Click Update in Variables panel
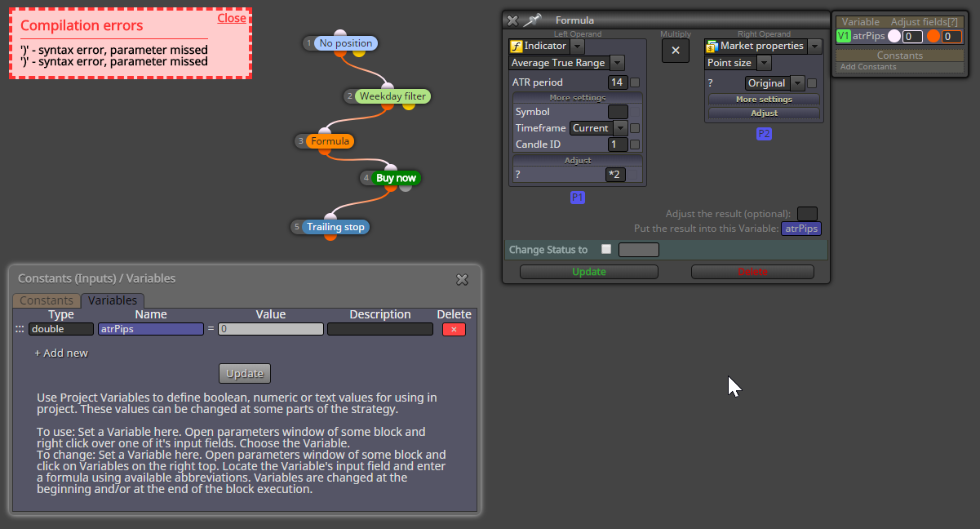The width and height of the screenshot is (980, 529). [245, 373]
